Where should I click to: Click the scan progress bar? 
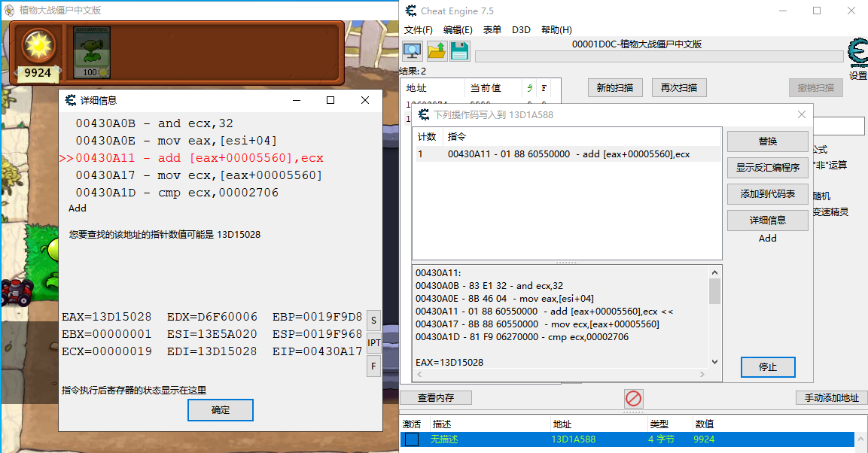tap(659, 56)
